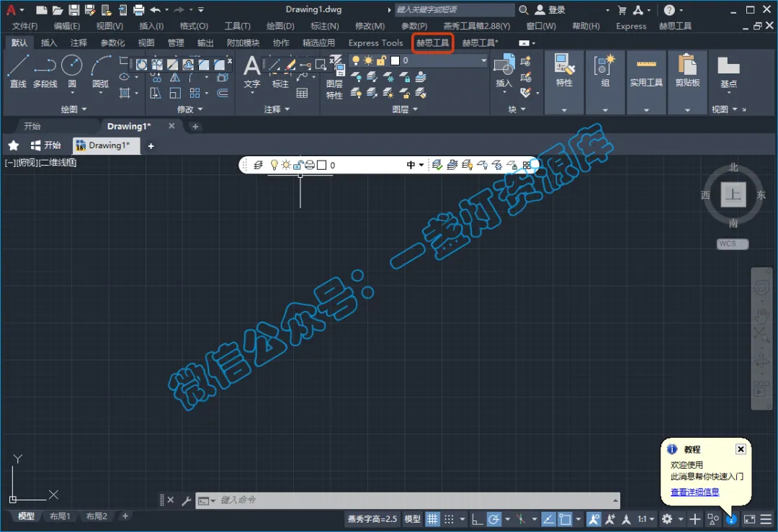Image resolution: width=778 pixels, height=532 pixels.
Task: Click the WCS coordinate system button
Action: point(733,243)
